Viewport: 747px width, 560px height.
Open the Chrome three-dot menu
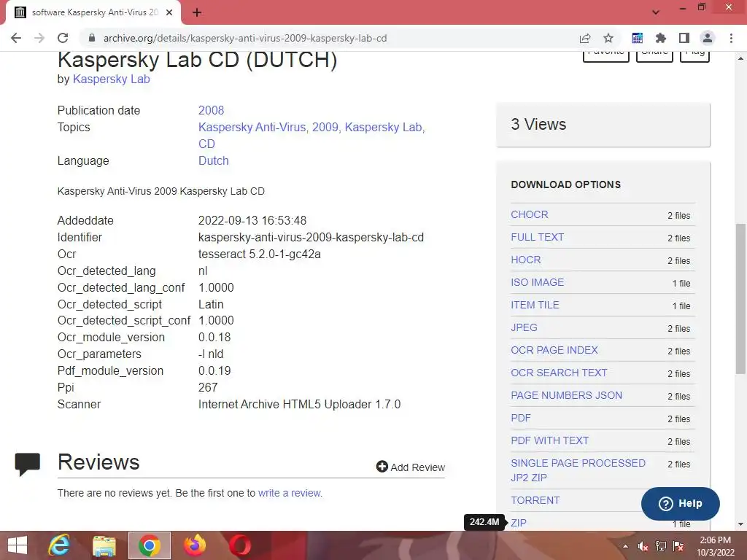(x=731, y=38)
